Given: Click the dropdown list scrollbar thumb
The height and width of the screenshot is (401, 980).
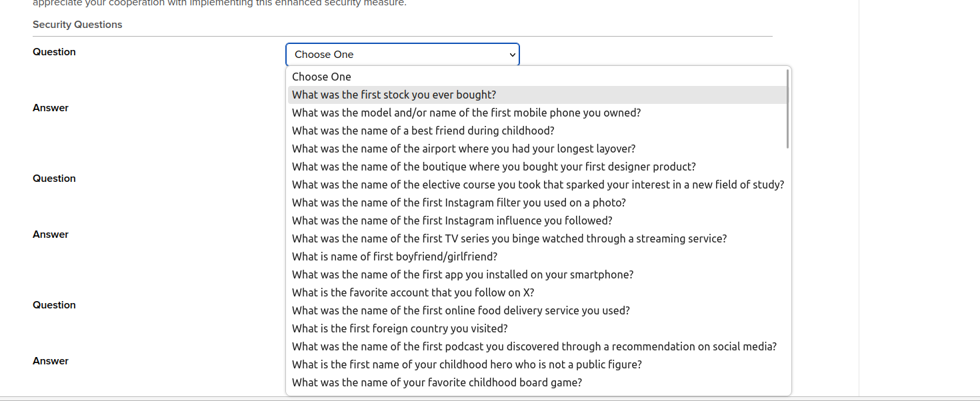Looking at the screenshot, I should click(x=787, y=109).
